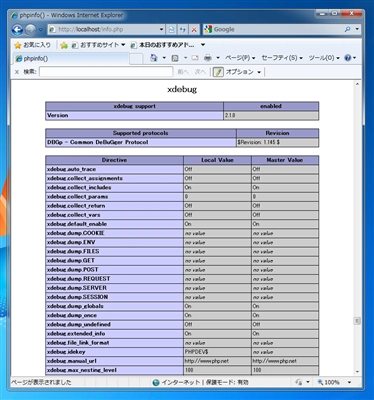Click the xdebug.dump_globals directive
This screenshot has width=374, height=400.
[75, 306]
